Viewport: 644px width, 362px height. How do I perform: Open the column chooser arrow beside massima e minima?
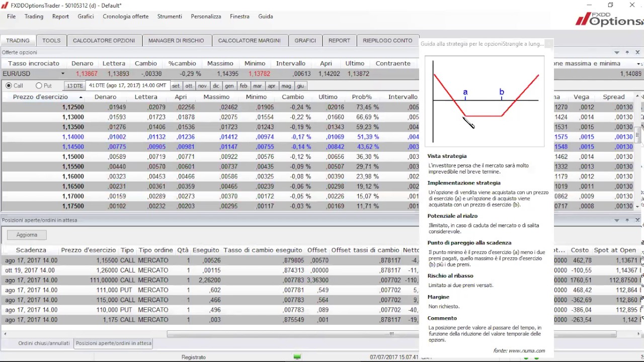(x=639, y=64)
